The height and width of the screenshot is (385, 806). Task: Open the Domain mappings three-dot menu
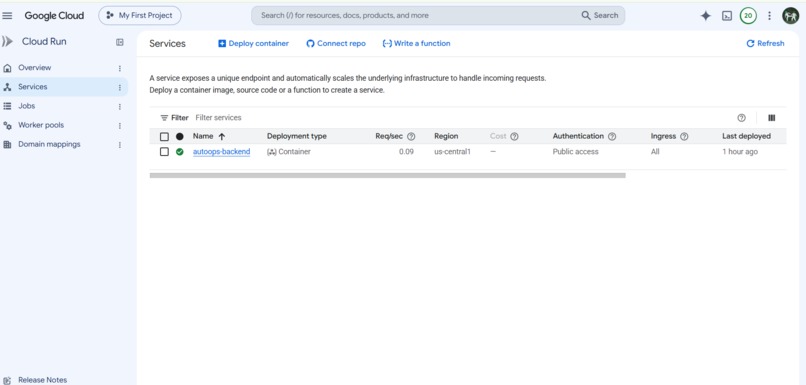point(120,145)
